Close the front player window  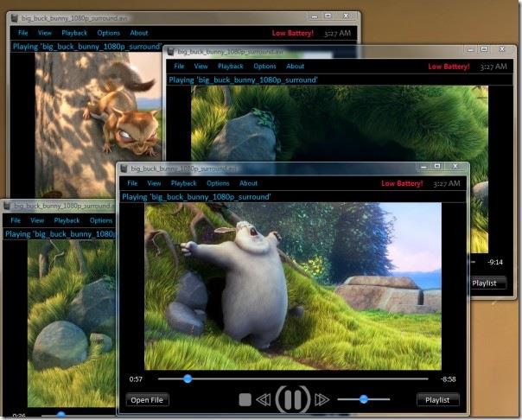pos(455,166)
